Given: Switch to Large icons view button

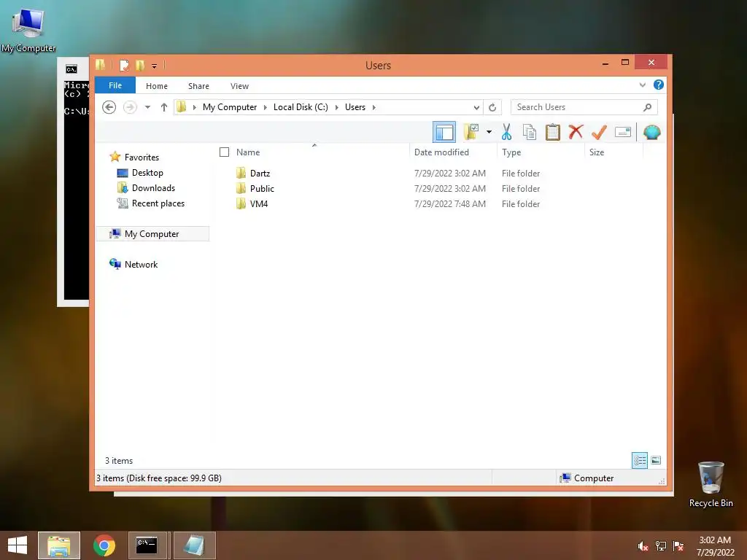Looking at the screenshot, I should [656, 460].
